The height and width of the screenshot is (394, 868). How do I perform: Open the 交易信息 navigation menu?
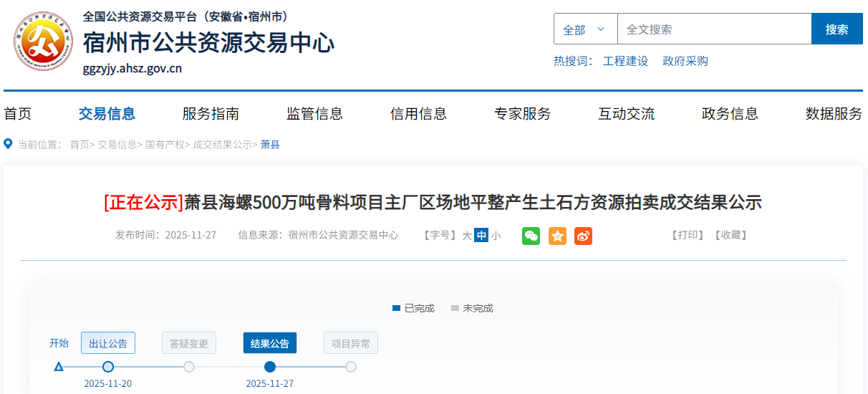107,113
